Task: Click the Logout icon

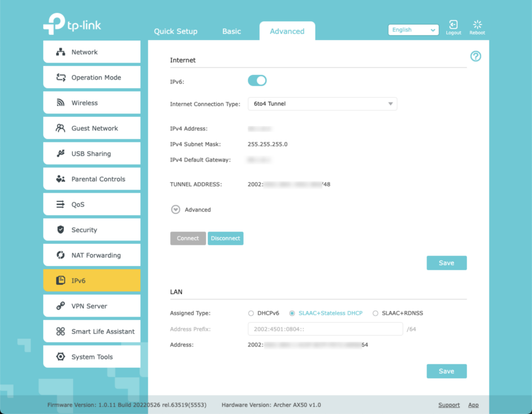Action: pyautogui.click(x=453, y=25)
